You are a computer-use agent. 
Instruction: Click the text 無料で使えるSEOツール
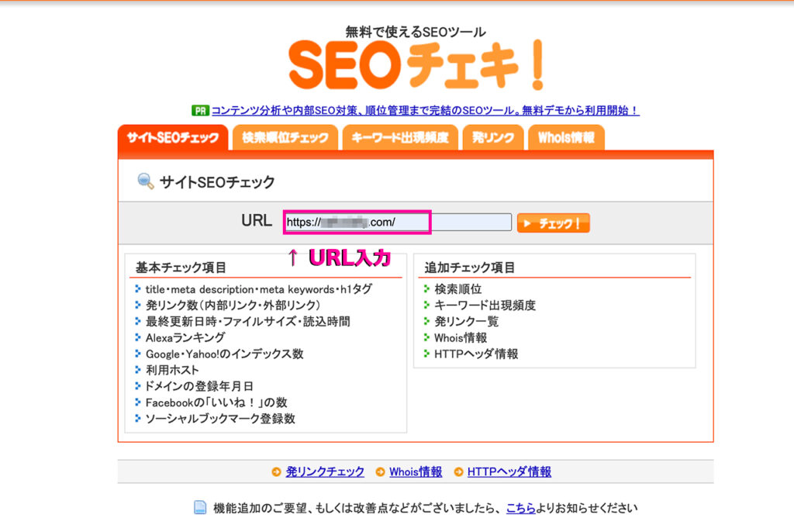416,32
